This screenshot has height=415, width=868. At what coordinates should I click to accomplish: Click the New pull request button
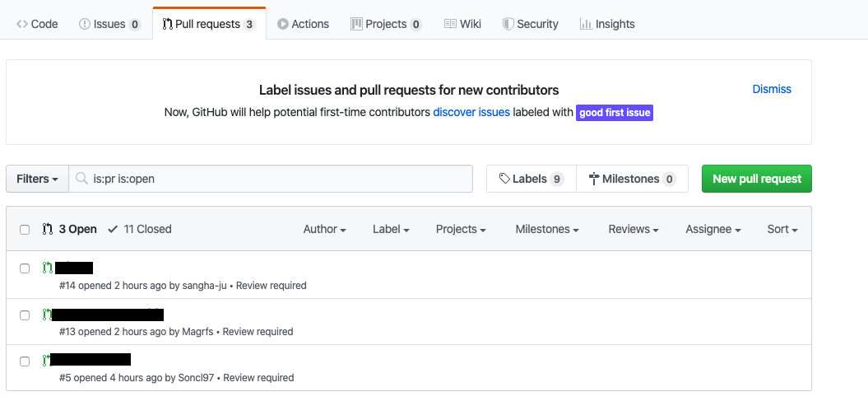pos(757,179)
